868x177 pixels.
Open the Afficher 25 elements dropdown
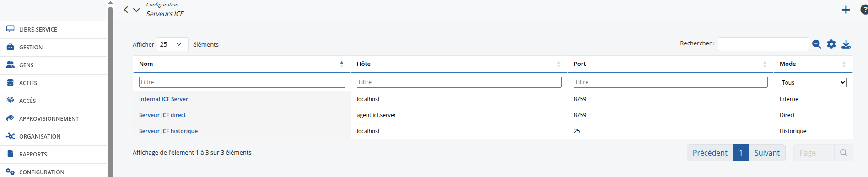pos(172,44)
